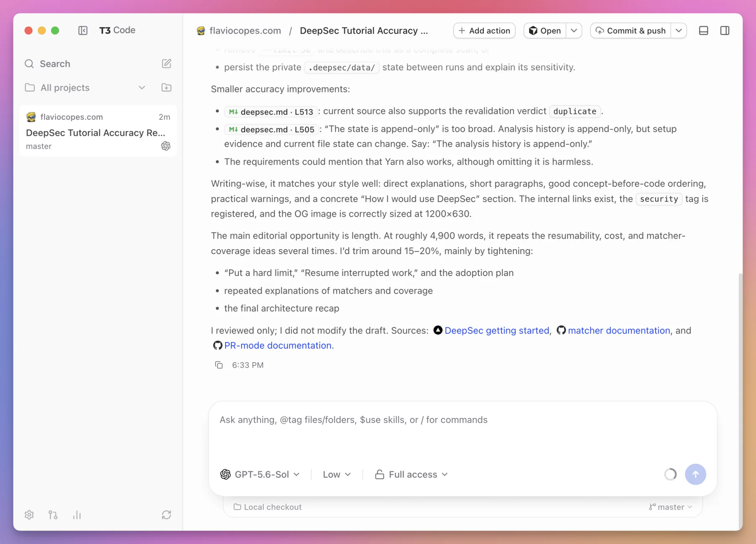Open PR-mode documentation link
756x544 pixels.
[278, 345]
